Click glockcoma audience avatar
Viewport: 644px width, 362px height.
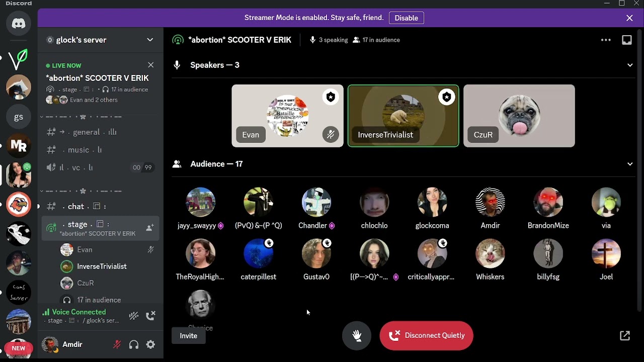pyautogui.click(x=432, y=202)
